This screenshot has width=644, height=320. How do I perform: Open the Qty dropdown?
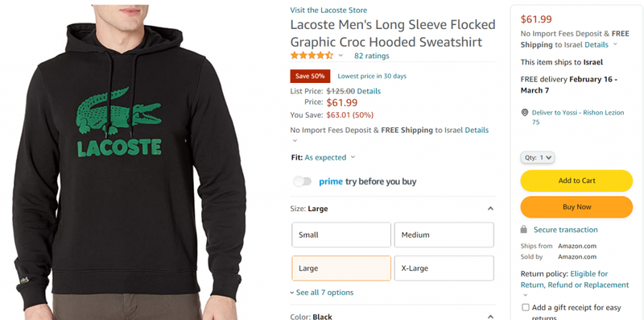[x=537, y=157]
